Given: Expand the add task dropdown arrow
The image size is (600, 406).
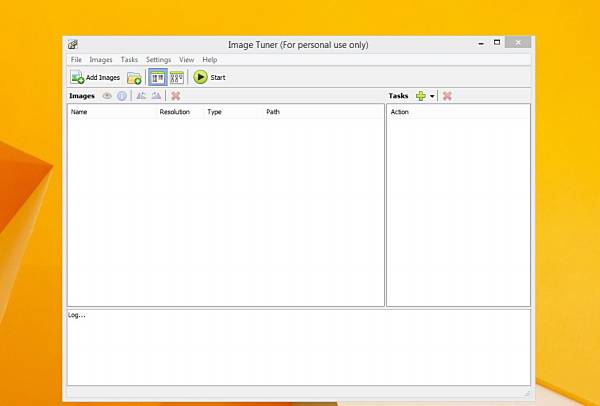Looking at the screenshot, I should coord(432,96).
